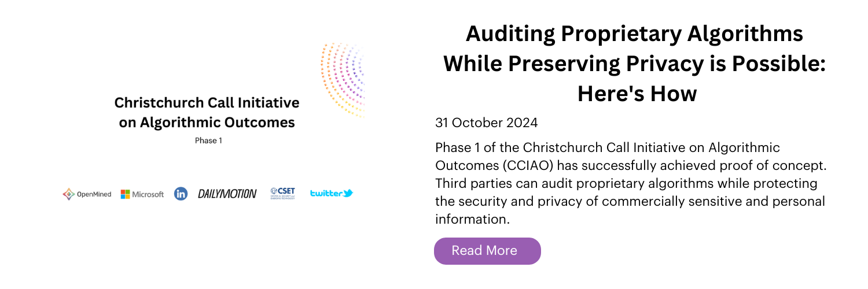Click "Third parties" in the summary text

469,184
